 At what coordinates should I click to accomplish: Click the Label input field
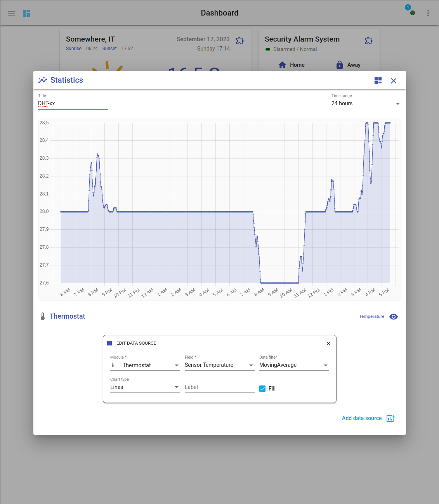click(x=219, y=387)
